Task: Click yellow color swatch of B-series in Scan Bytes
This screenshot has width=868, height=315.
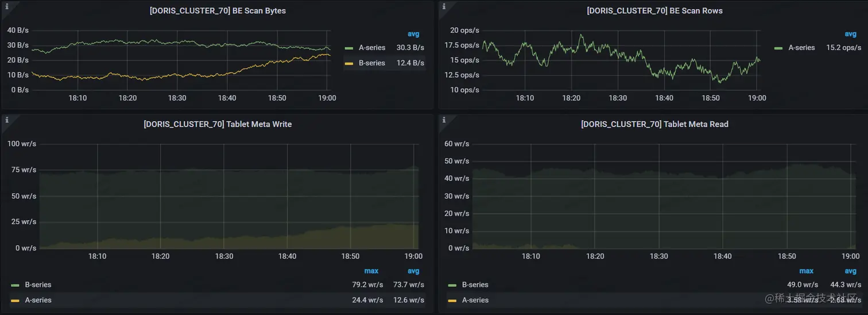Action: click(x=348, y=63)
